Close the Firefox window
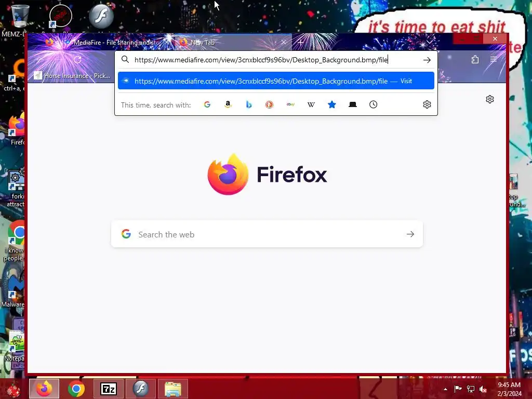Viewport: 532px width, 399px height. (495, 39)
